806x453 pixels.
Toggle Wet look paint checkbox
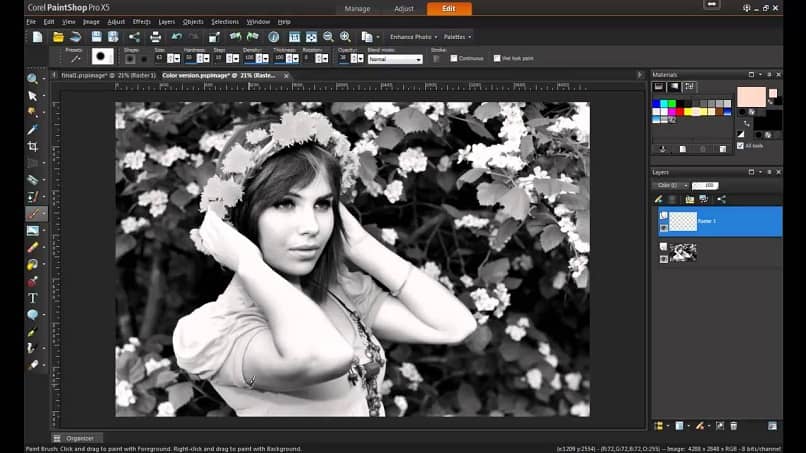(497, 58)
